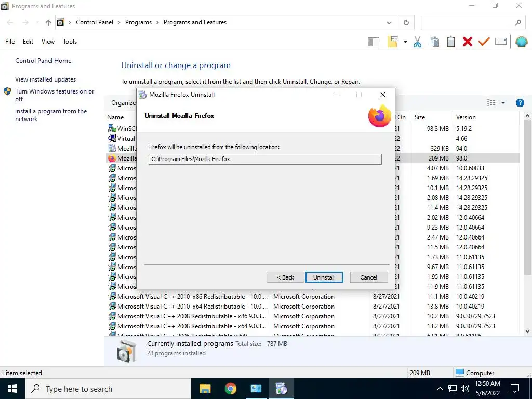Expand the address bar history dropdown
532x399 pixels.
point(389,23)
